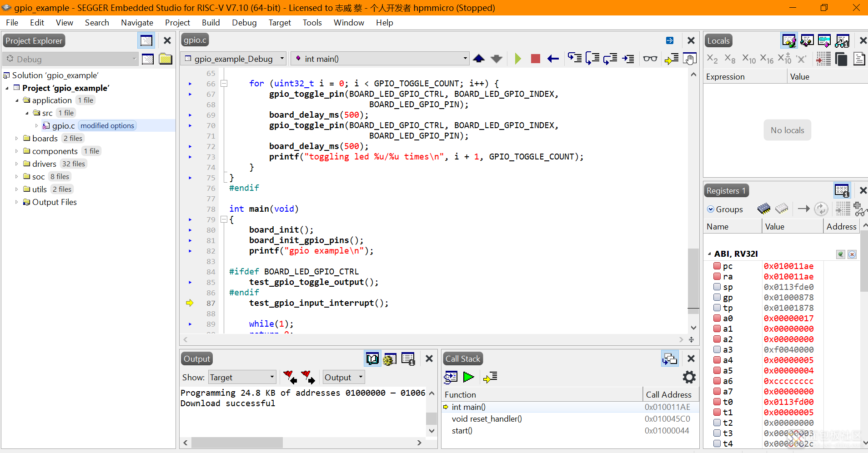The image size is (868, 453).
Task: Click the grey down arrow navigate icon
Action: (497, 59)
